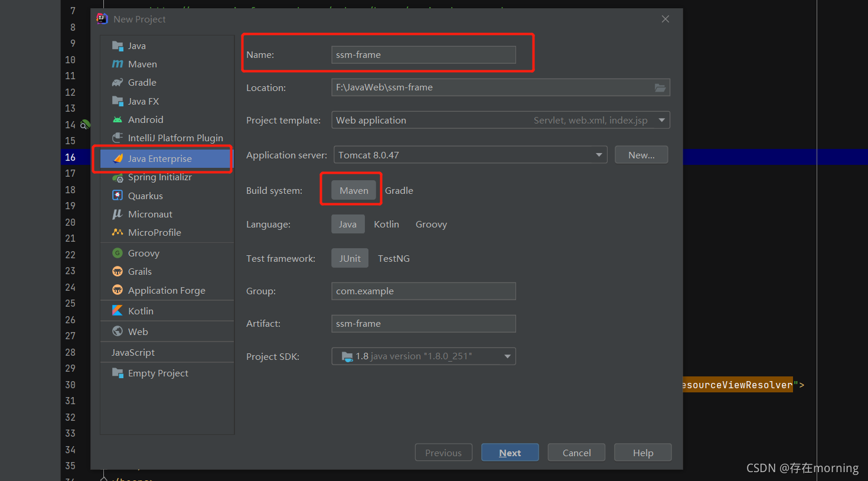Click the New... application server button
This screenshot has height=481, width=868.
641,155
